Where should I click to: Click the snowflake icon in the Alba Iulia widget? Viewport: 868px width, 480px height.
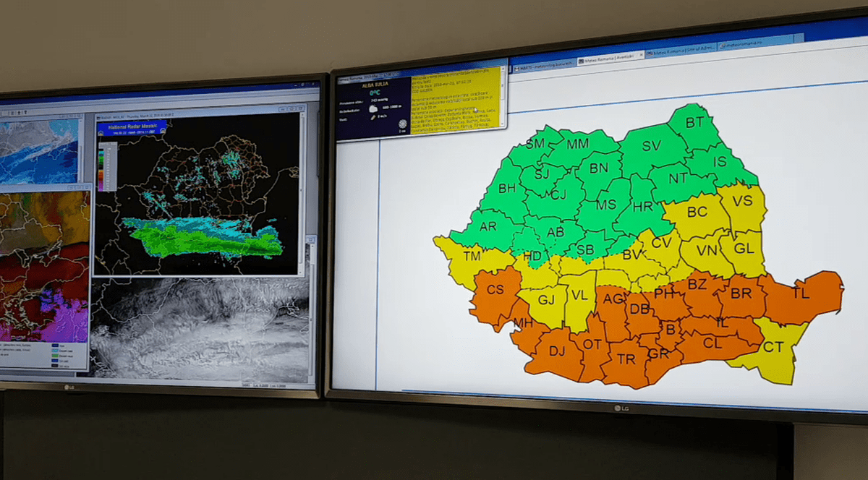point(402,124)
